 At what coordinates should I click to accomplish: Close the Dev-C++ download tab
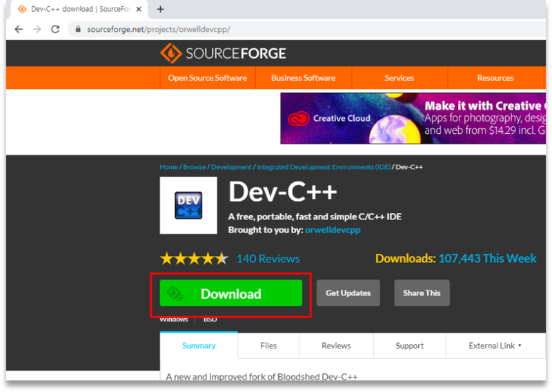[x=139, y=9]
